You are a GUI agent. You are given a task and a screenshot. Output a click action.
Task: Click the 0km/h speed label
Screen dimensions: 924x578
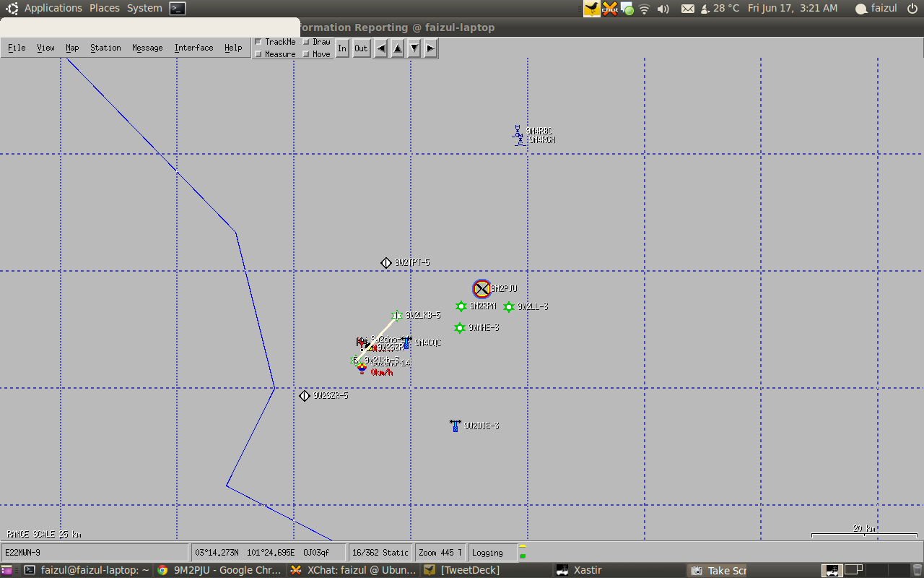(382, 373)
